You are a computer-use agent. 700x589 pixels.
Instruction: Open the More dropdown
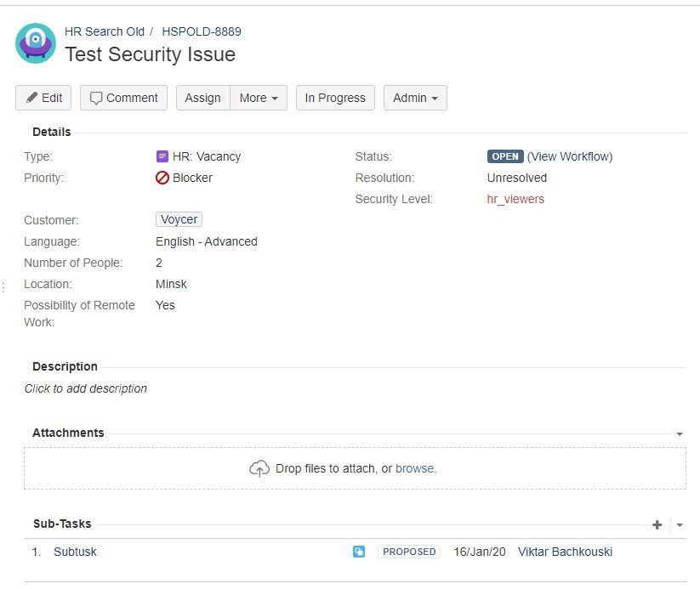pyautogui.click(x=258, y=97)
